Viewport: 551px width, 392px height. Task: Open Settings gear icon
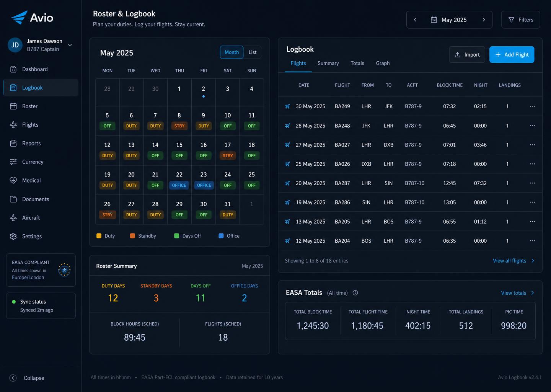tap(13, 237)
